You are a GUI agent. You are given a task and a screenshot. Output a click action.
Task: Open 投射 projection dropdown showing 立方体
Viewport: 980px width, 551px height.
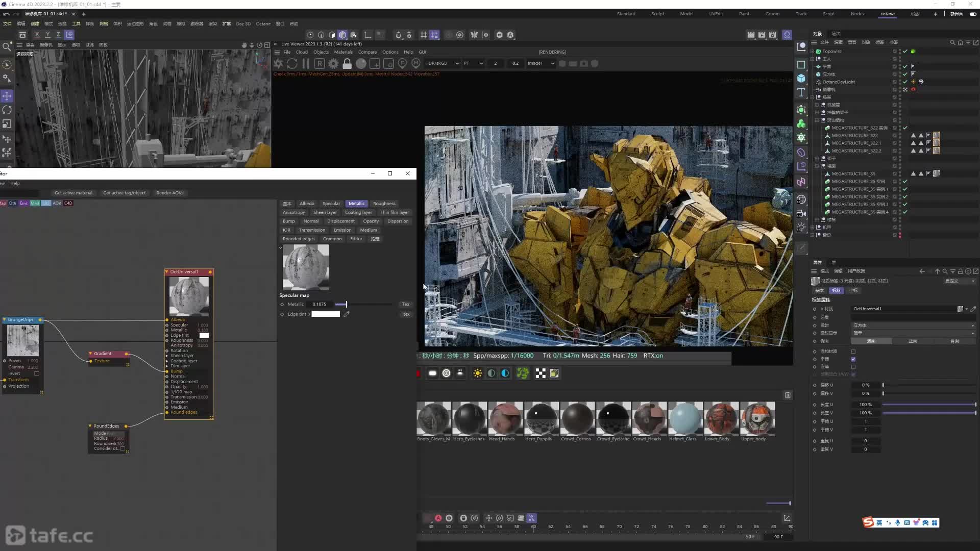click(913, 325)
